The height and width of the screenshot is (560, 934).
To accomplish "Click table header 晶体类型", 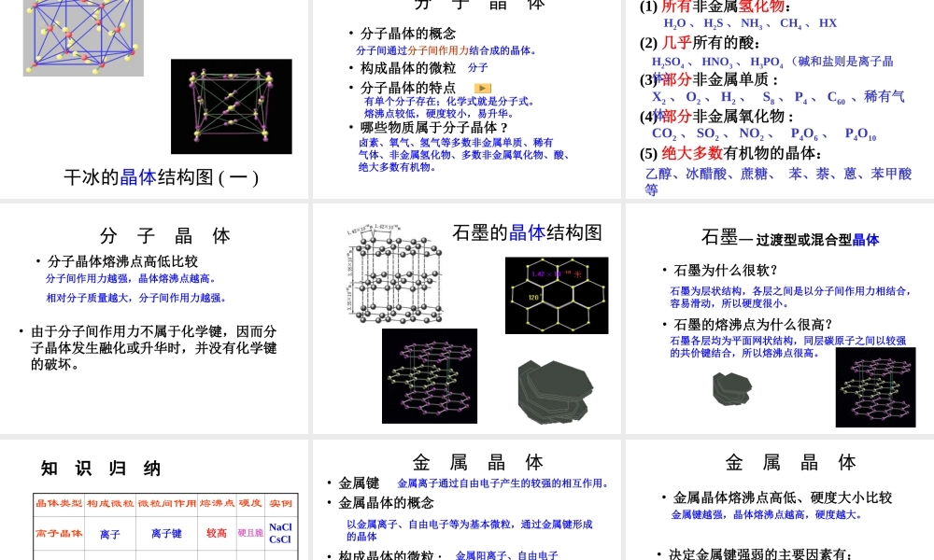I will point(59,503).
